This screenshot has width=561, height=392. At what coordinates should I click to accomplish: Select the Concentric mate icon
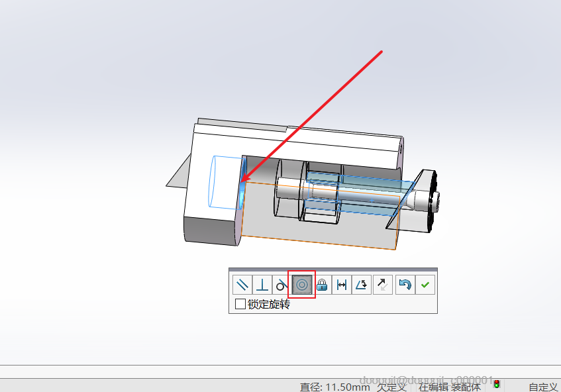301,285
